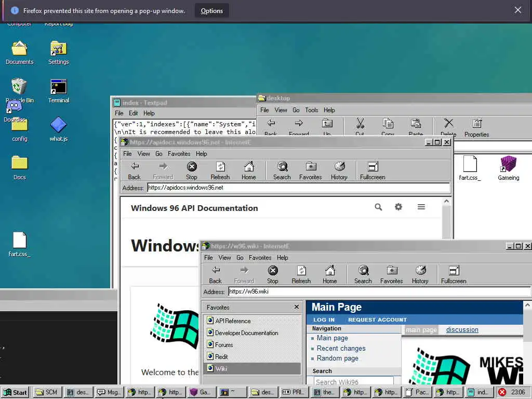The height and width of the screenshot is (399, 532).
Task: Click the Start button on the taskbar
Action: 15,392
